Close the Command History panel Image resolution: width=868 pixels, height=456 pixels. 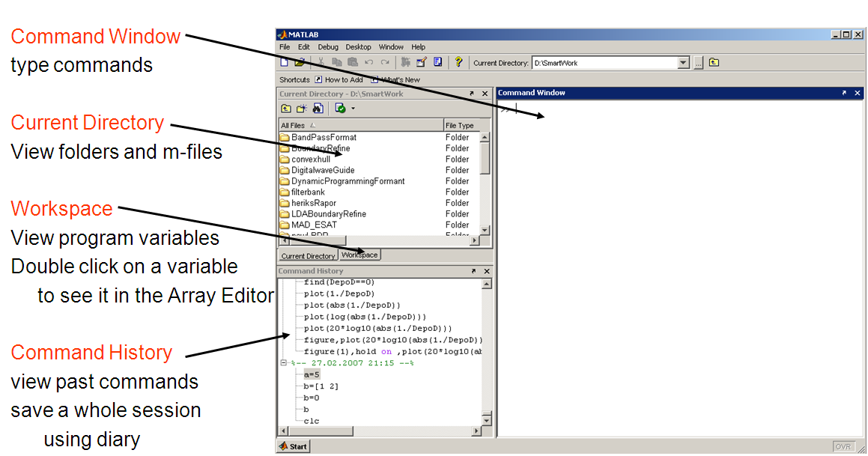coord(487,270)
